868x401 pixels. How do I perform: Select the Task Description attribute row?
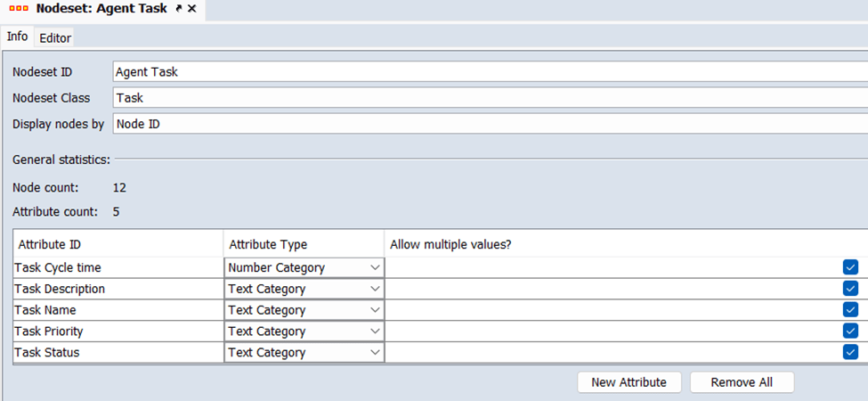(118, 289)
